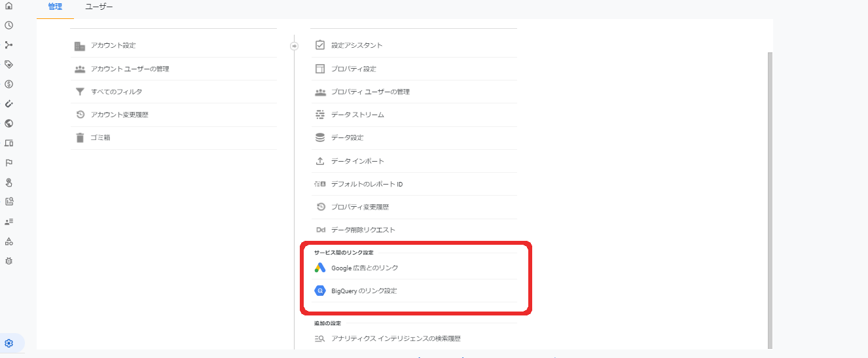Click the vertical scrollbar on the right
Viewport: 868px width, 358px height.
click(770, 196)
